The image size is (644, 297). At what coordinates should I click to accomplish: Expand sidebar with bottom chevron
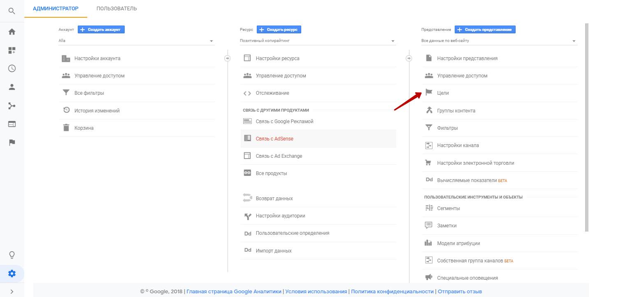(12, 292)
